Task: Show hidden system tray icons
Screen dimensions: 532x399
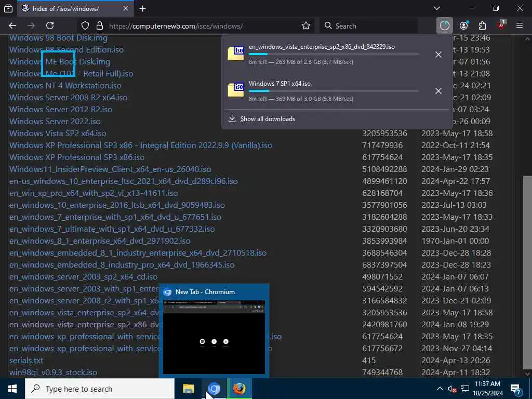Action: (440, 389)
